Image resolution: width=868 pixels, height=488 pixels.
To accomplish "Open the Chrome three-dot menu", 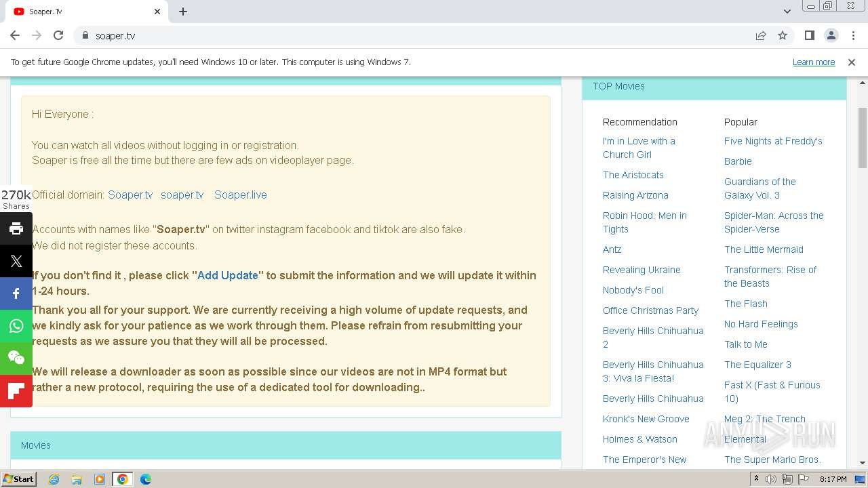I will coord(852,35).
